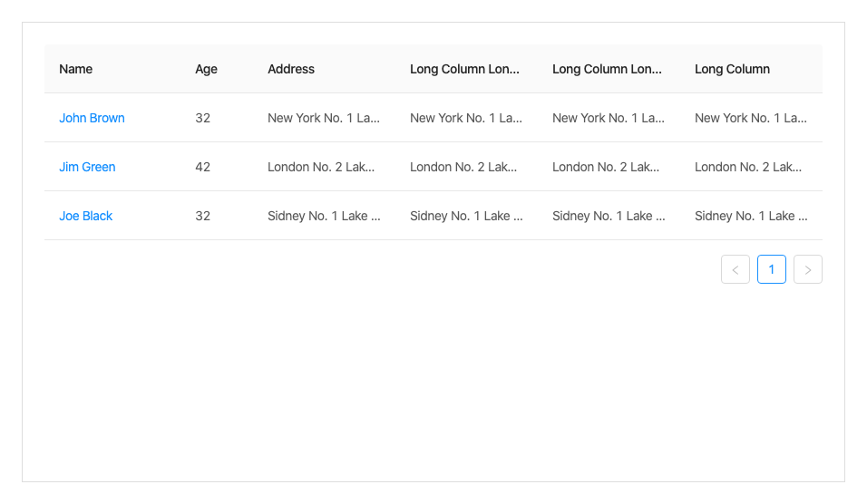Click Sidney address in Address column

(x=324, y=216)
